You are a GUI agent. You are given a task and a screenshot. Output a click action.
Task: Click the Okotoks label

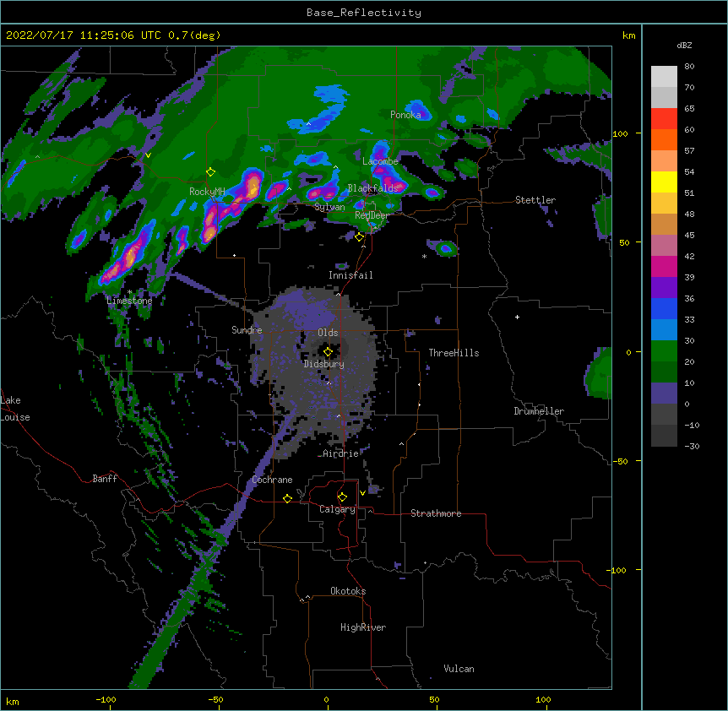pyautogui.click(x=348, y=591)
